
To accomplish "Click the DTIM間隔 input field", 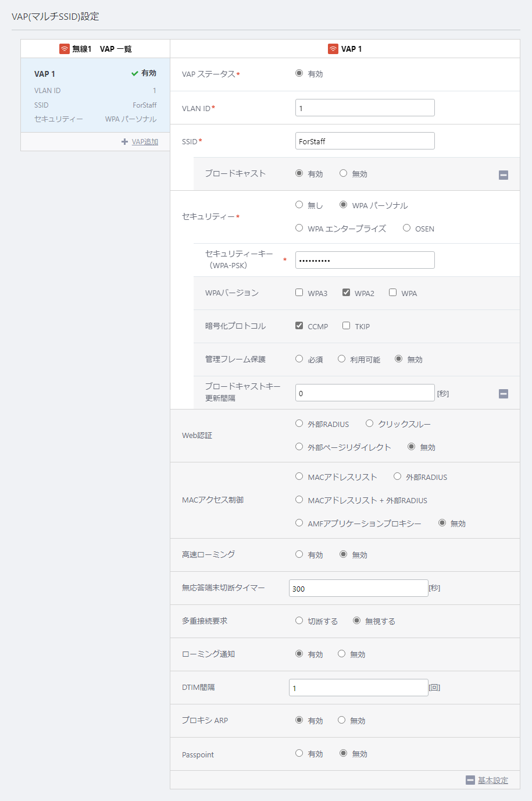I will pyautogui.click(x=359, y=688).
